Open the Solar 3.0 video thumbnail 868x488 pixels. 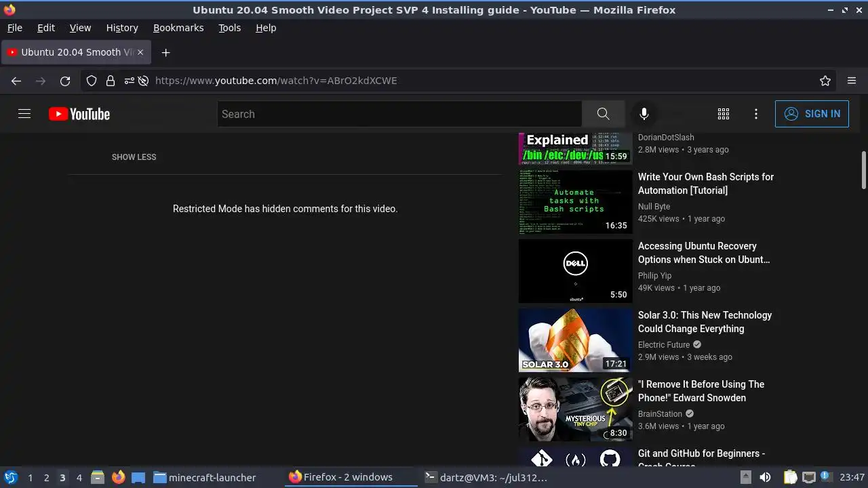tap(575, 340)
